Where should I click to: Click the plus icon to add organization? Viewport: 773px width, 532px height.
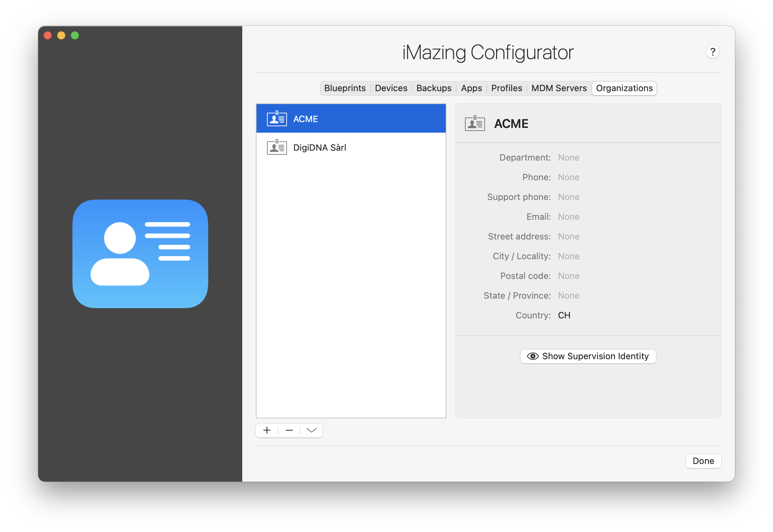[267, 430]
